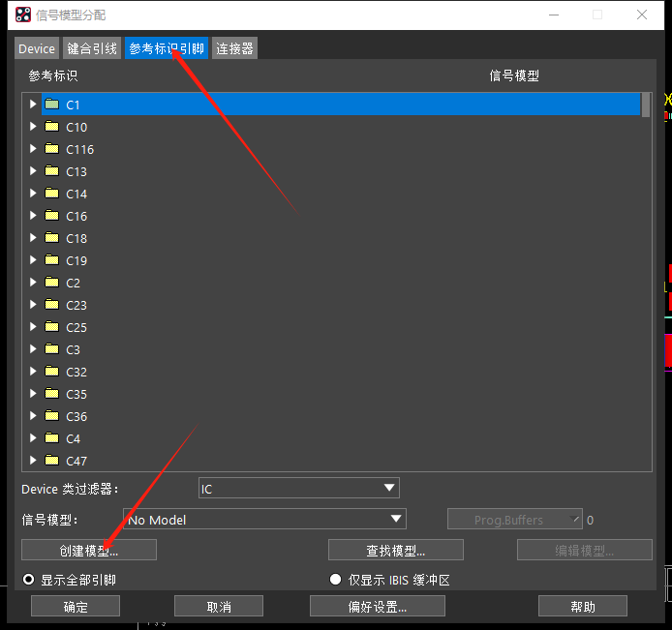Click the C13 folder icon
Image resolution: width=672 pixels, height=630 pixels.
(52, 171)
